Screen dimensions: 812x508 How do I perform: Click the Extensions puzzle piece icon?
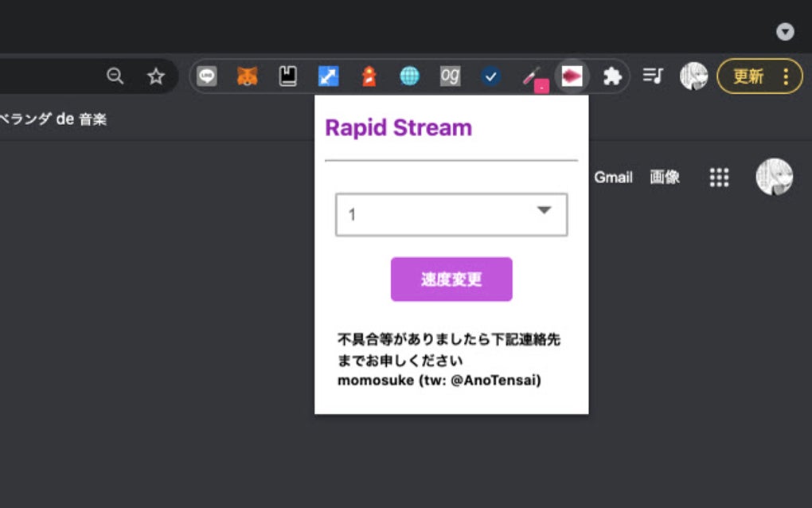(x=611, y=76)
